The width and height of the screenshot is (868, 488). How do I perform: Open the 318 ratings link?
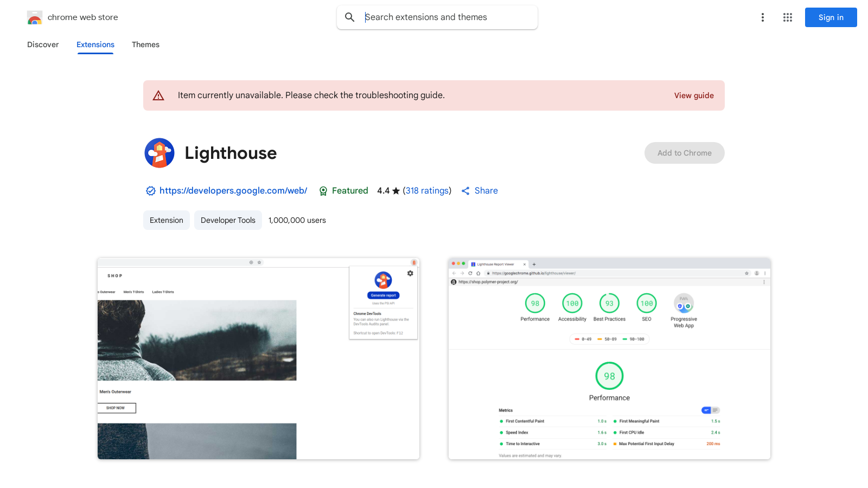(x=427, y=191)
